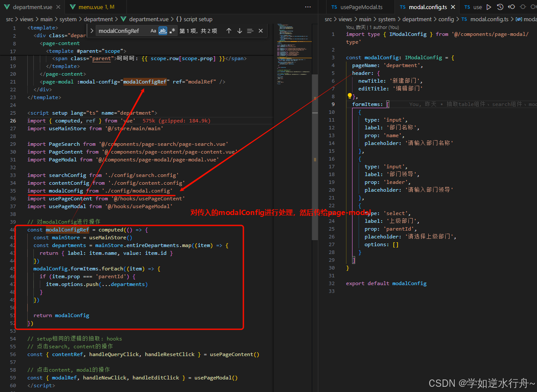The width and height of the screenshot is (537, 392).
Task: Toggle Match Case in find widget
Action: click(153, 31)
